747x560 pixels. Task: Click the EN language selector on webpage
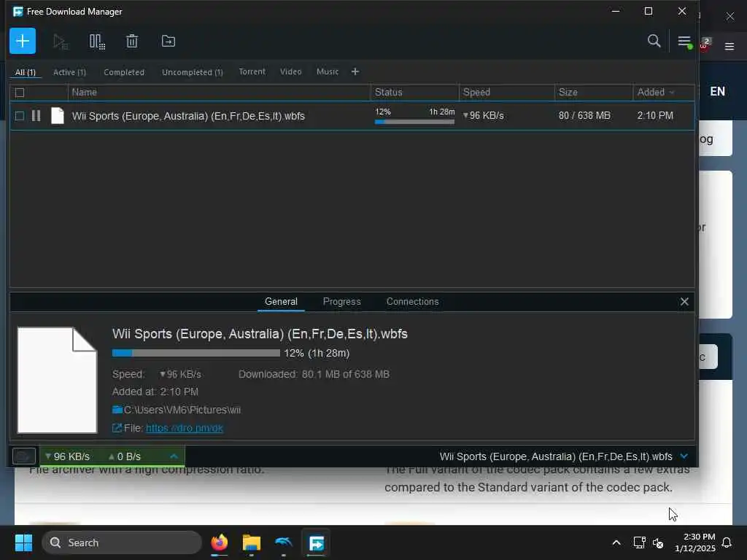coord(718,91)
